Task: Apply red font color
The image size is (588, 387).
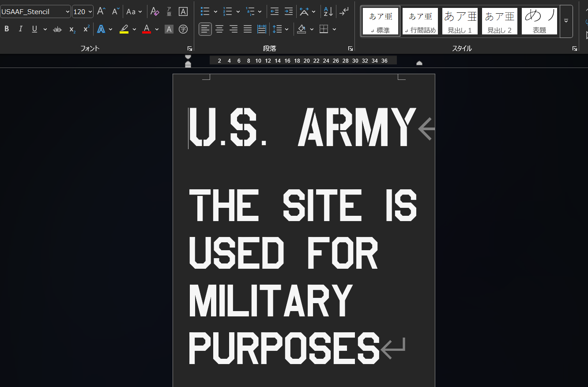Action: pos(147,29)
